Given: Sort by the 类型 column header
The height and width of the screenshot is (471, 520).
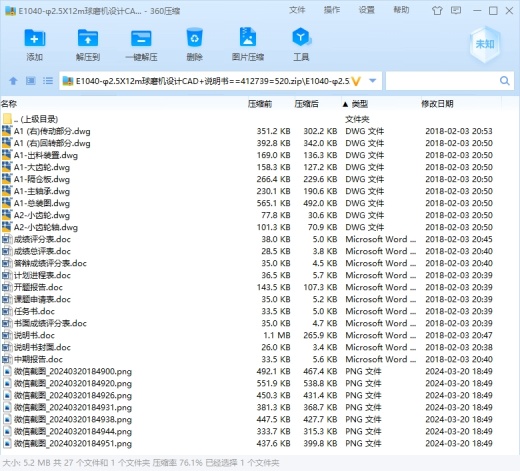Looking at the screenshot, I should [x=360, y=104].
